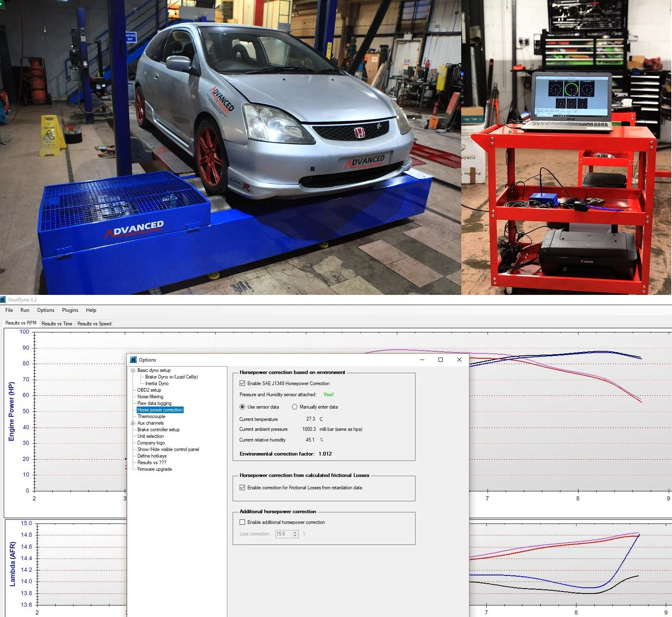The width and height of the screenshot is (672, 617).
Task: Open the File menu
Action: tap(9, 310)
